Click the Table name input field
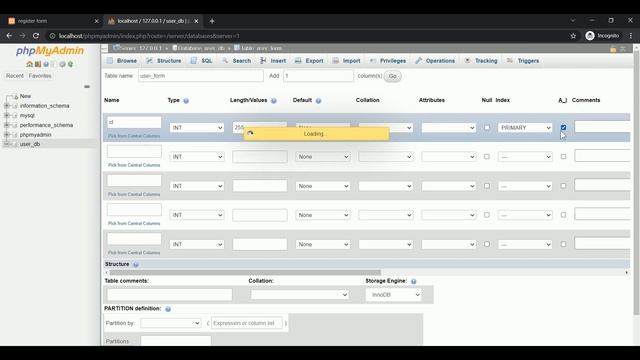Screen dimensions: 640x360 click(x=200, y=76)
